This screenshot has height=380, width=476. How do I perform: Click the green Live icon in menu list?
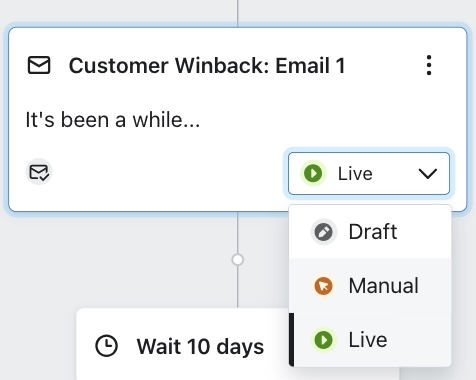click(x=323, y=340)
